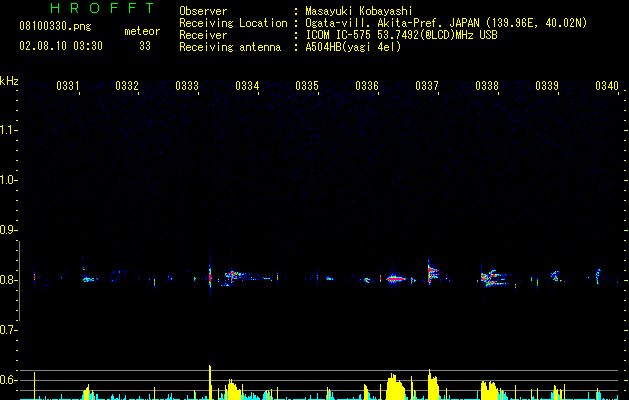Click the meteor count value 33
Image resolution: width=629 pixels, height=400 pixels.
point(145,46)
